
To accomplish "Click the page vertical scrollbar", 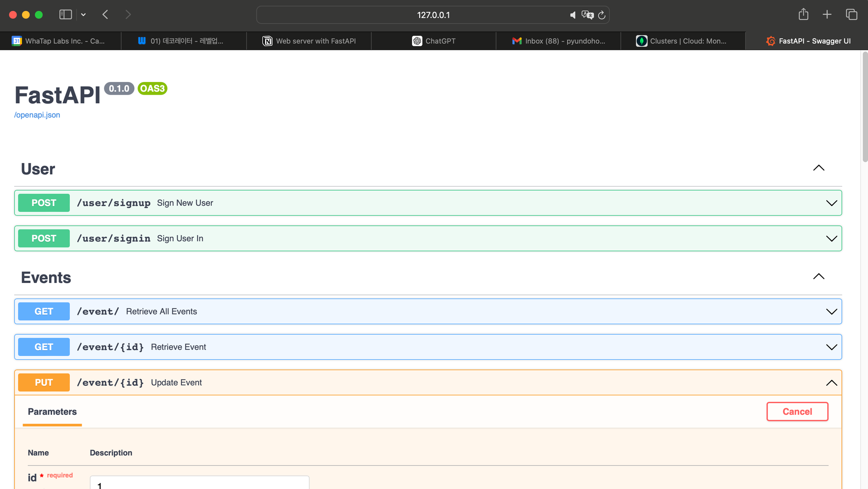I will pos(865,106).
